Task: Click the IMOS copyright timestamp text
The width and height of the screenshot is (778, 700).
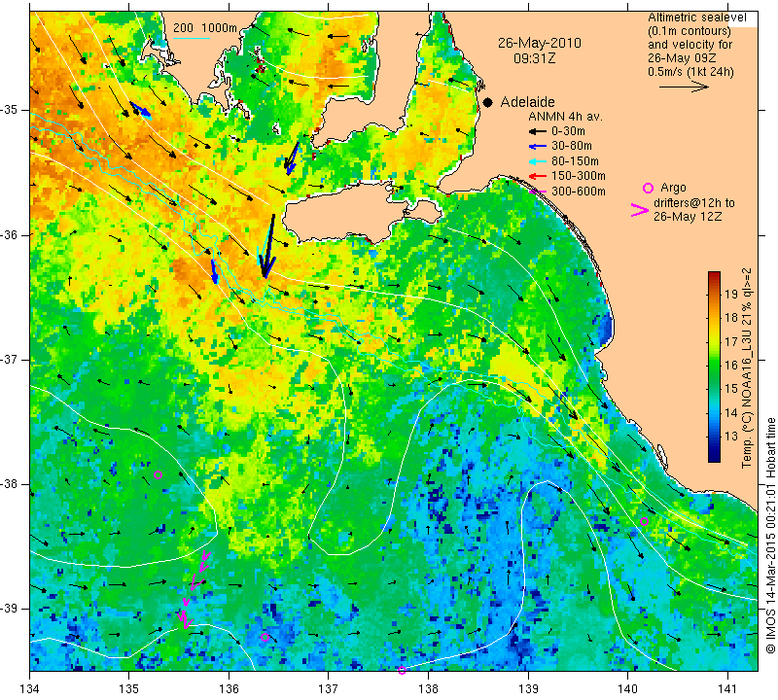Action: [x=770, y=535]
